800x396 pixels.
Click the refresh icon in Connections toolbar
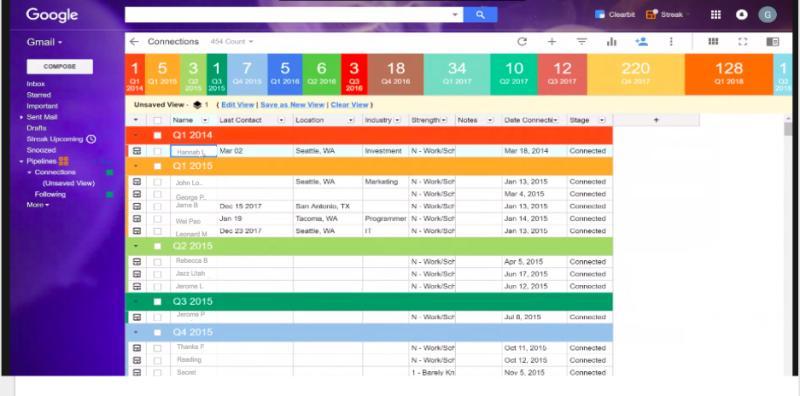click(521, 42)
